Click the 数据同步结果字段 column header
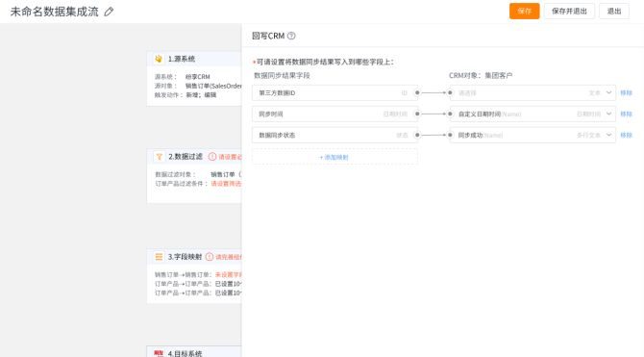The image size is (644, 357). [282, 76]
